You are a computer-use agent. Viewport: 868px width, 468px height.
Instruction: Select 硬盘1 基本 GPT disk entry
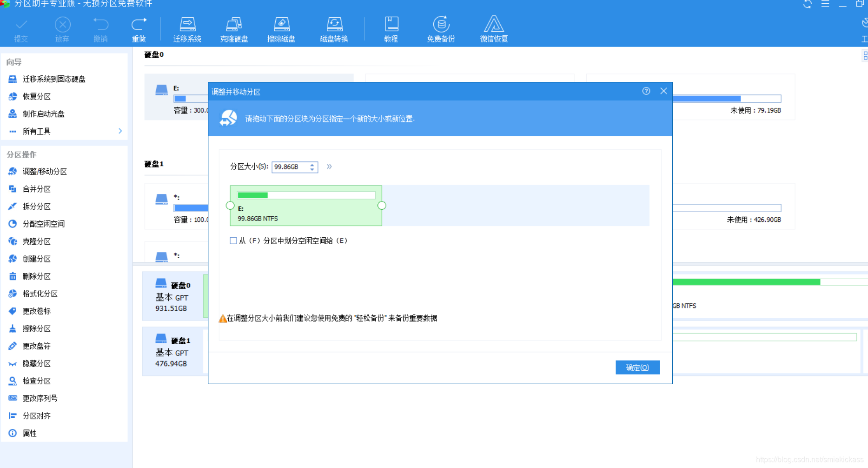tap(173, 351)
